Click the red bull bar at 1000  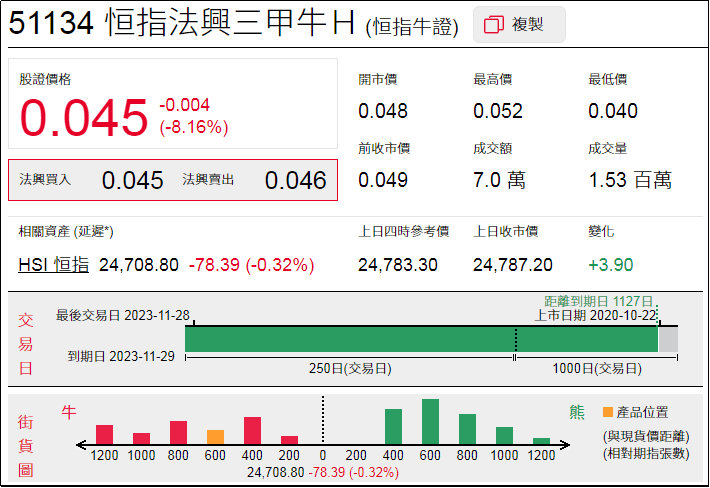[141, 439]
